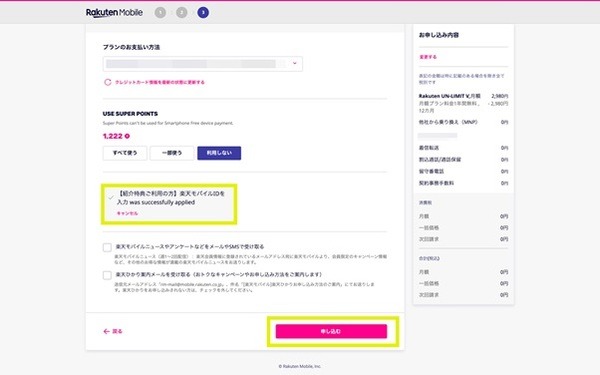Enable Rakuten Hikari guidance email checkbox

coord(107,275)
